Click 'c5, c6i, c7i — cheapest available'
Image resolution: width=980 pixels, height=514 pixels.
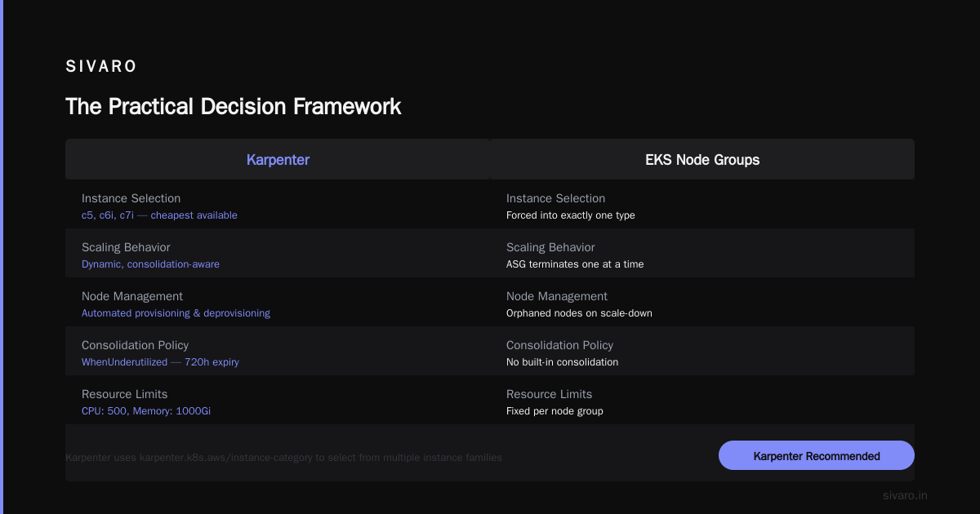[159, 215]
